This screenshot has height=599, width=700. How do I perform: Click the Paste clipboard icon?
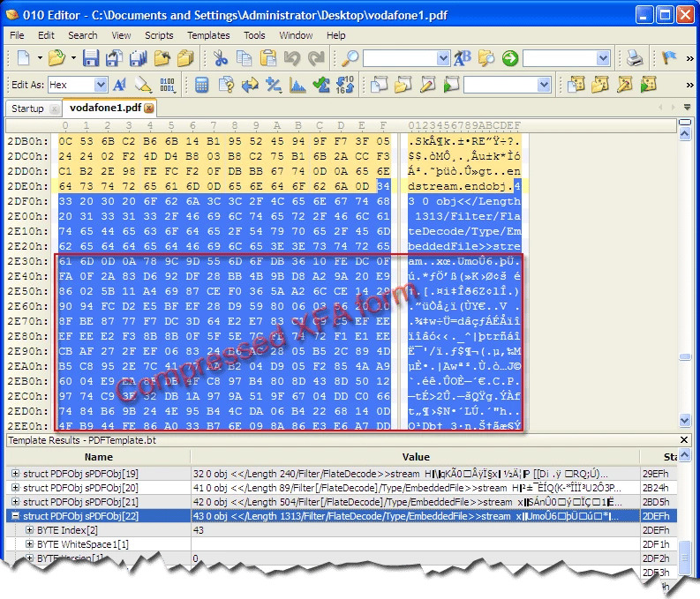click(267, 58)
